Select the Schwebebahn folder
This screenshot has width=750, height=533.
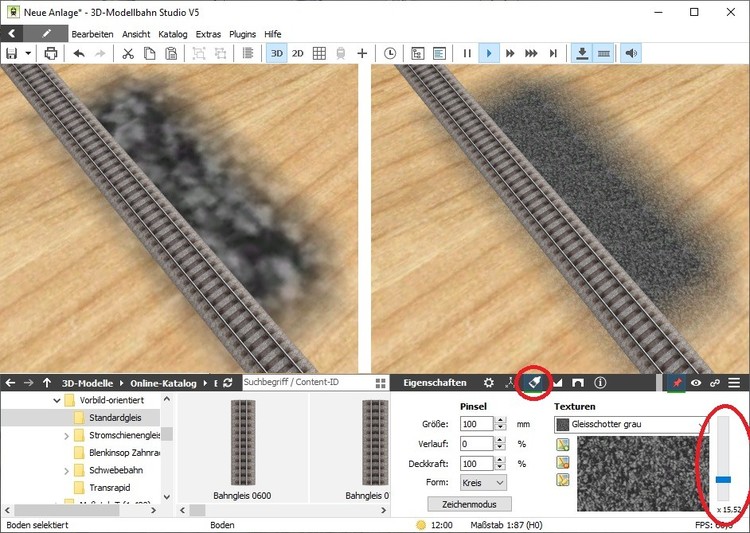click(x=115, y=469)
